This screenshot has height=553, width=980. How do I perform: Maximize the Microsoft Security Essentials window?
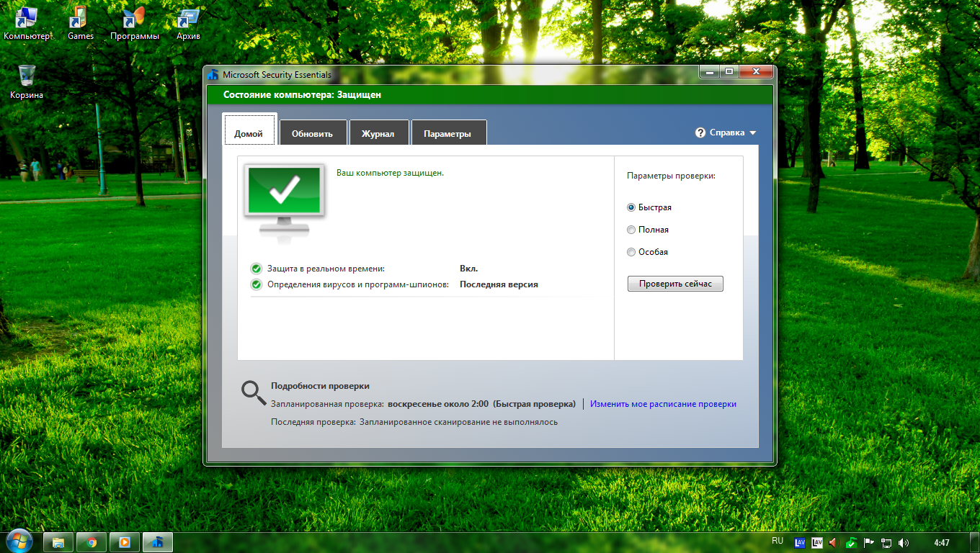click(729, 71)
